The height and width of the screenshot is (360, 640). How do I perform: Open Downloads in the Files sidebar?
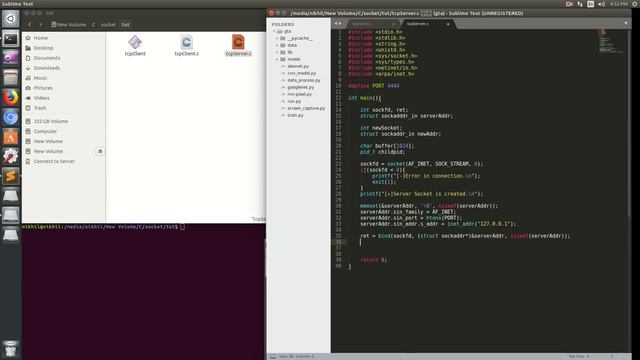point(64,68)
